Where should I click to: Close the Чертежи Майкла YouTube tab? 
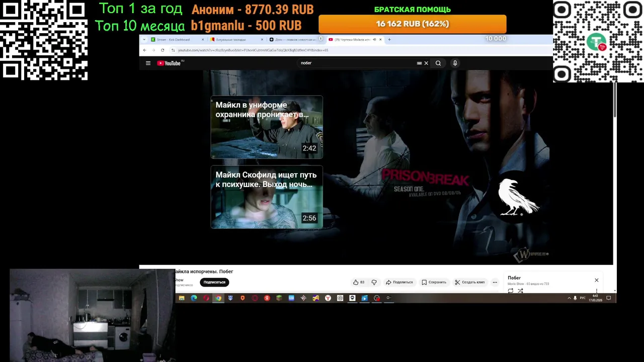tap(380, 40)
